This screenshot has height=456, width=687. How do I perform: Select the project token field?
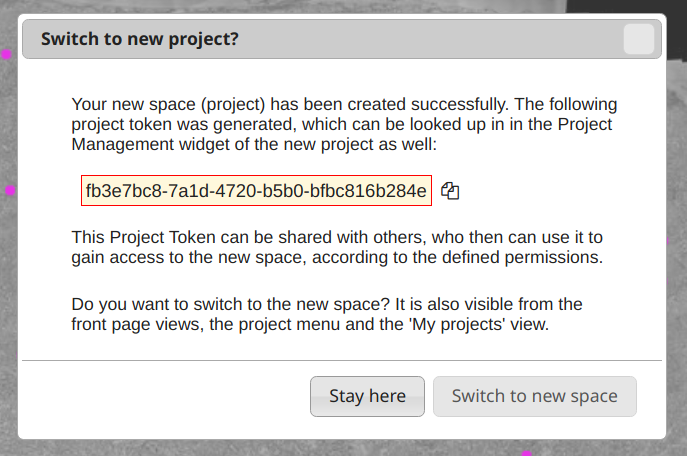click(x=256, y=191)
